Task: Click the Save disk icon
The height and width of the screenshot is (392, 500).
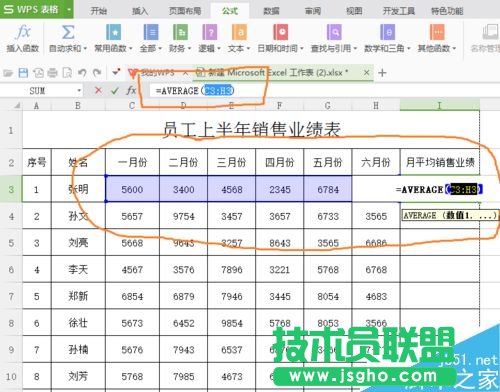Action: click(x=23, y=73)
